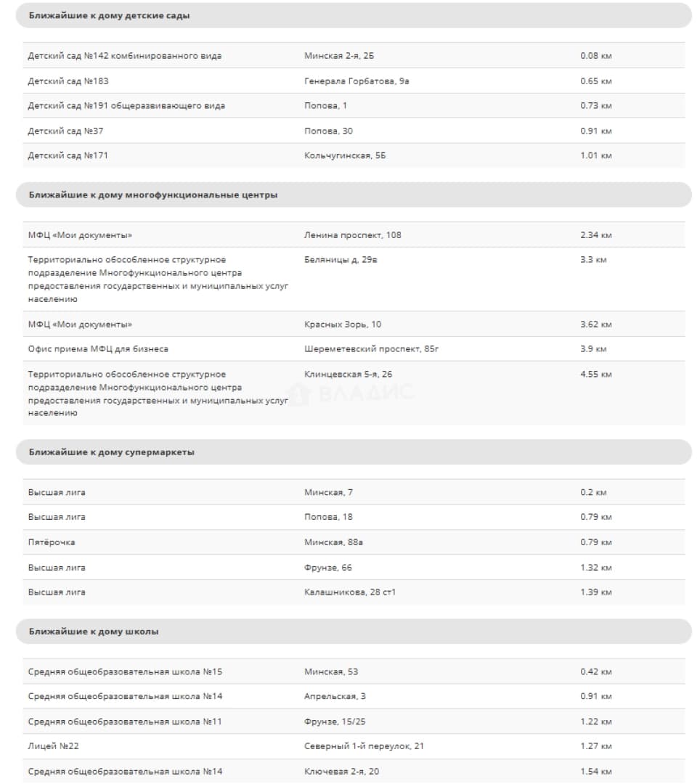Click address 'Калашникова, 28 ст1'

pyautogui.click(x=350, y=592)
